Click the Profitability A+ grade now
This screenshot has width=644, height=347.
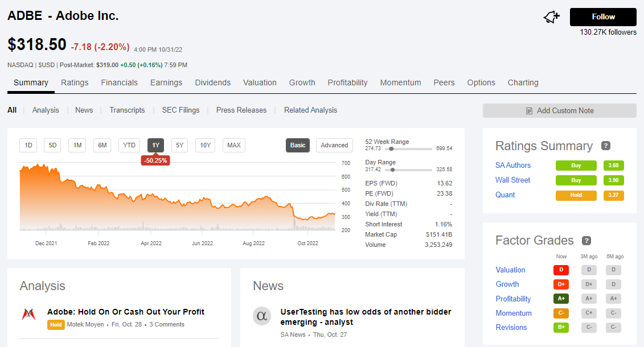[561, 299]
